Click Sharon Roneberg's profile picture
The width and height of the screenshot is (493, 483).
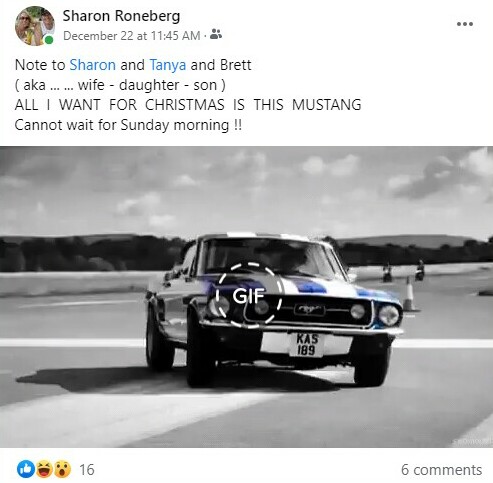coord(35,26)
